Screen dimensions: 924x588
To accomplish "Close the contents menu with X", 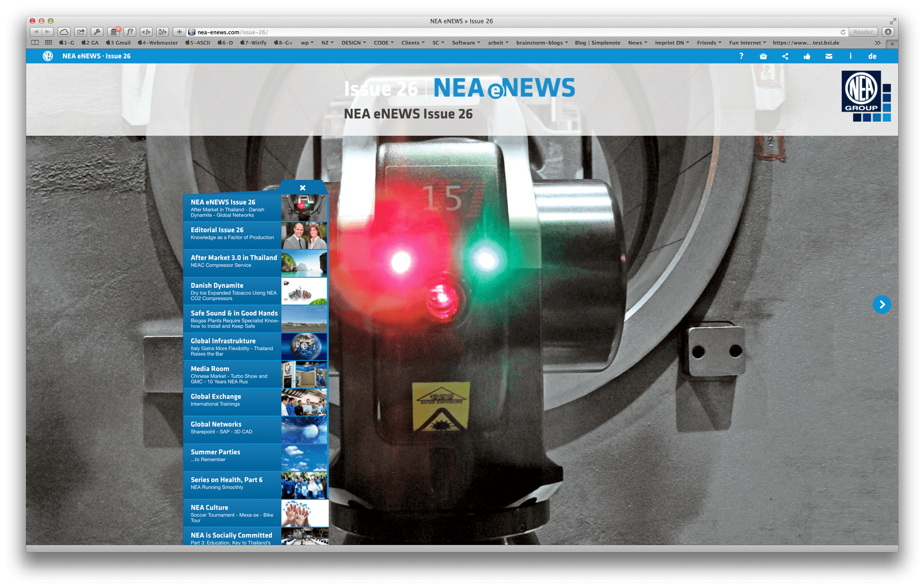I will (303, 188).
